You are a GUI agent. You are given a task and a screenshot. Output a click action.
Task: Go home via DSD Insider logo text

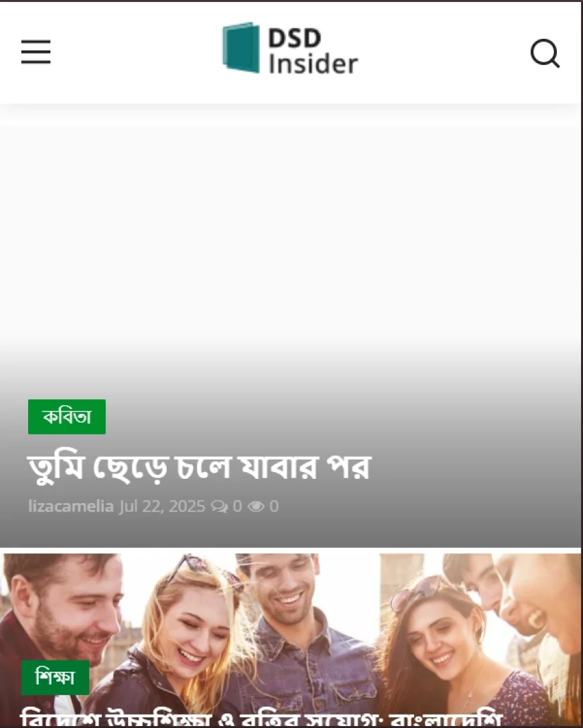[313, 51]
